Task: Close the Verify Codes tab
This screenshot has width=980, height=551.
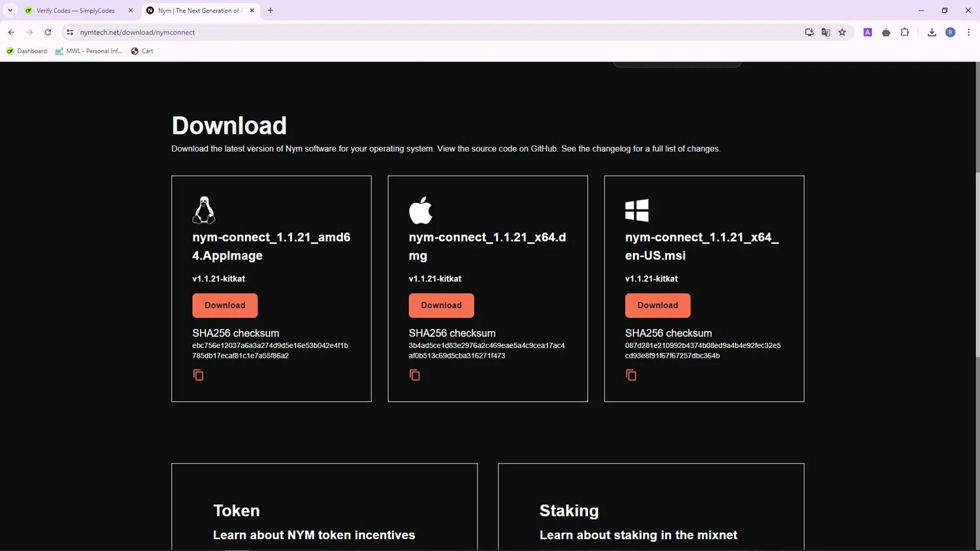Action: click(130, 10)
